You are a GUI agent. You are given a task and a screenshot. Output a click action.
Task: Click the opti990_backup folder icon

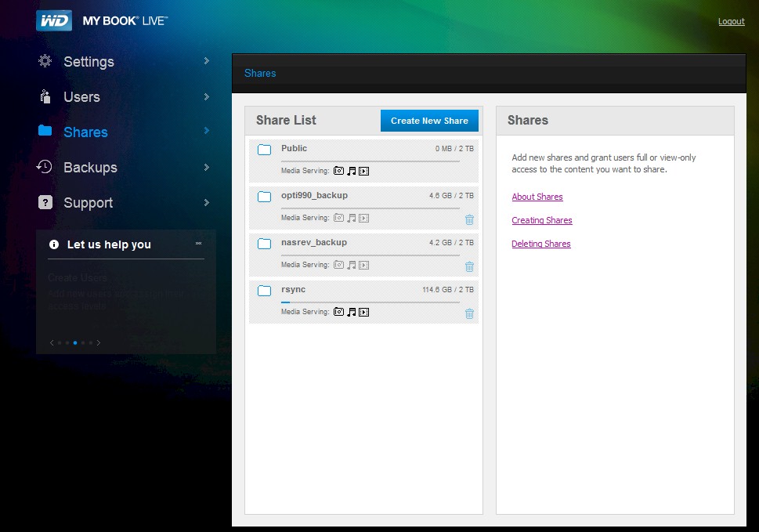264,197
